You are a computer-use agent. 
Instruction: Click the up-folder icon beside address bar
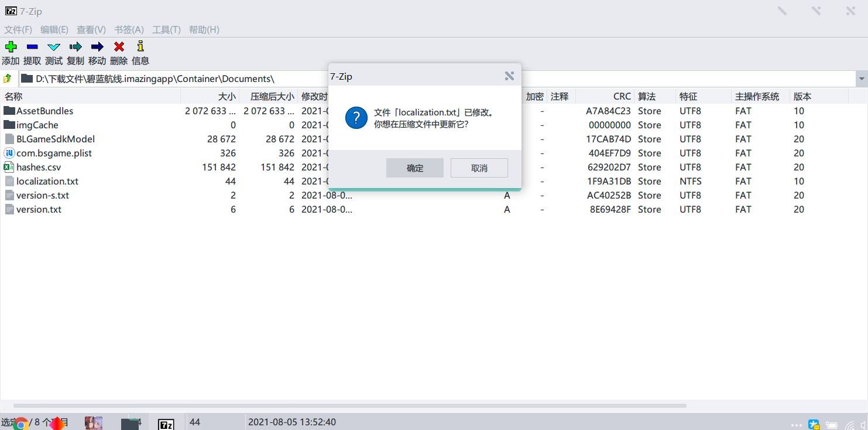(x=8, y=79)
